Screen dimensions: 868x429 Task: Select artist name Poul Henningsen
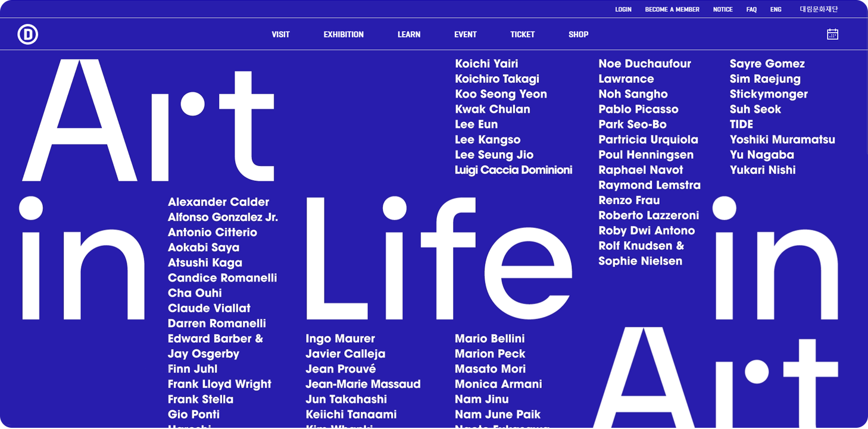click(646, 155)
